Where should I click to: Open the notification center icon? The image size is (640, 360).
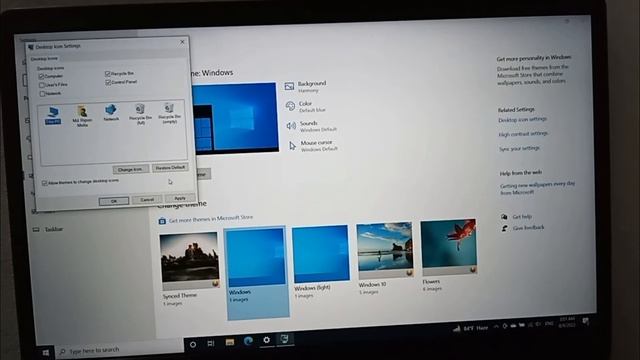(586, 321)
